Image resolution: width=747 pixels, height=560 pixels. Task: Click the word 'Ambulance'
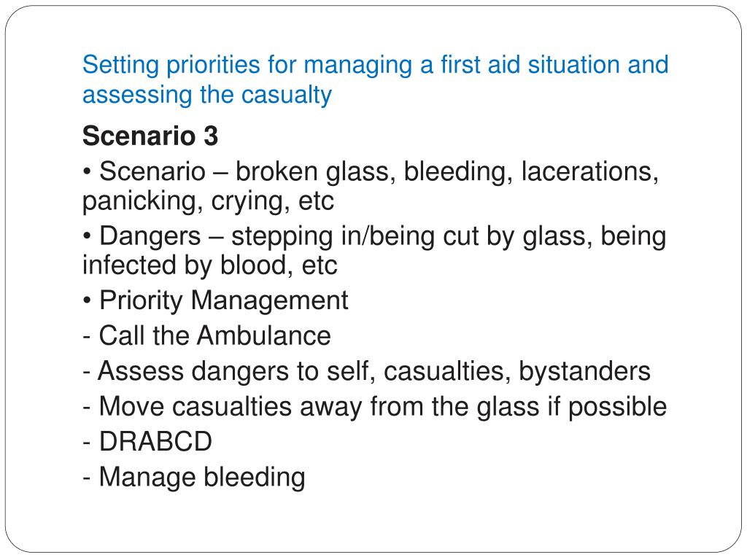pyautogui.click(x=264, y=335)
